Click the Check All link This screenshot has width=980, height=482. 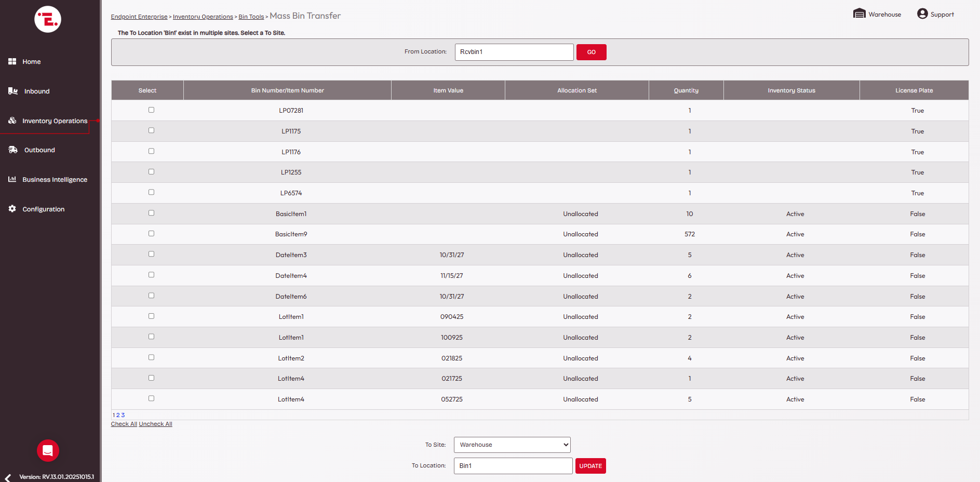click(x=124, y=424)
